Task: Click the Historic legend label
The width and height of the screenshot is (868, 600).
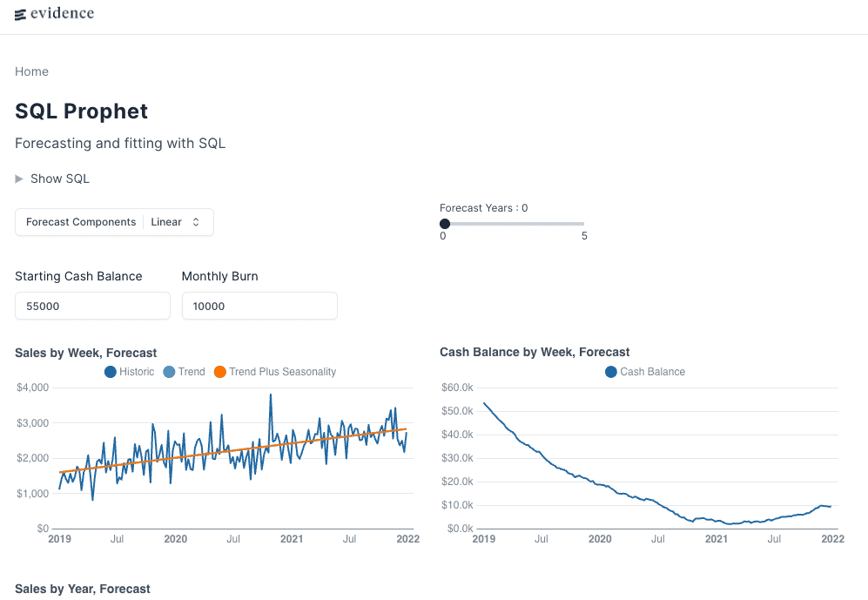Action: [137, 372]
